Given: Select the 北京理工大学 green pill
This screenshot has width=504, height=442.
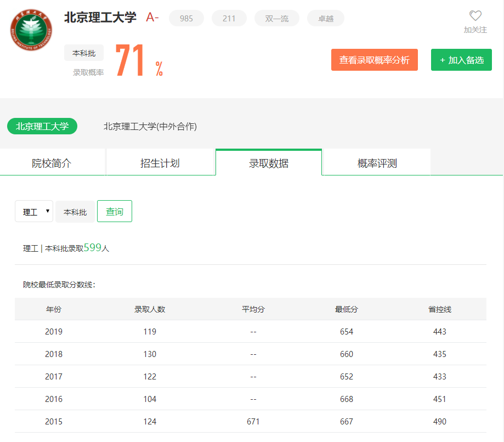Looking at the screenshot, I should click(42, 126).
